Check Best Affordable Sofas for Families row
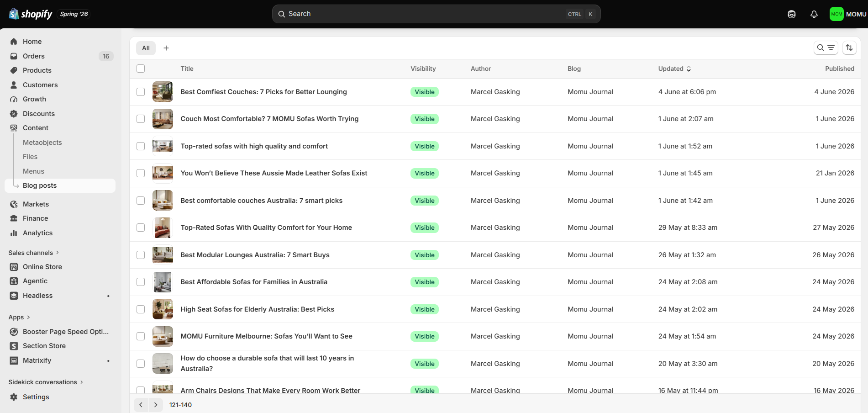Screen dimensions: 868x413 tap(141, 282)
